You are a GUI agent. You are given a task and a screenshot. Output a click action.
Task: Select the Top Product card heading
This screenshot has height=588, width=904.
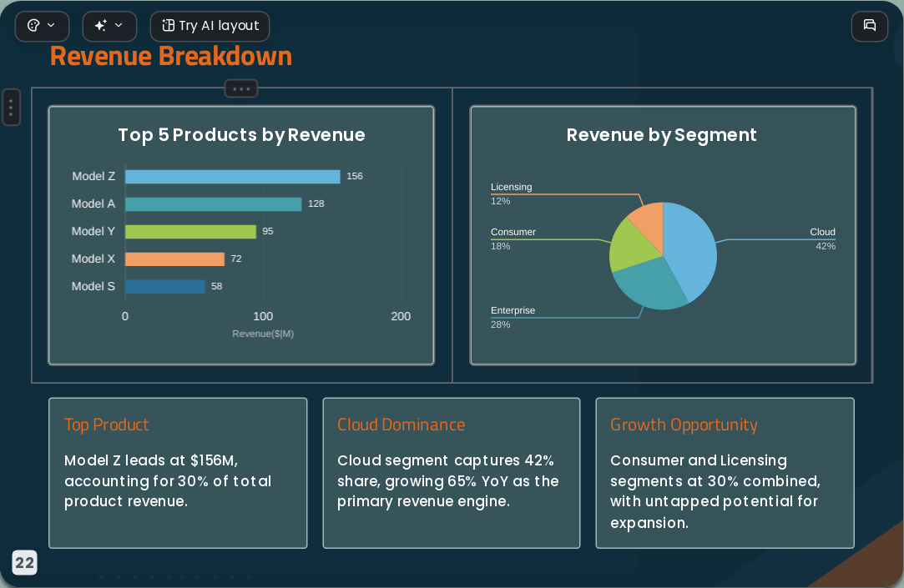[x=107, y=425]
